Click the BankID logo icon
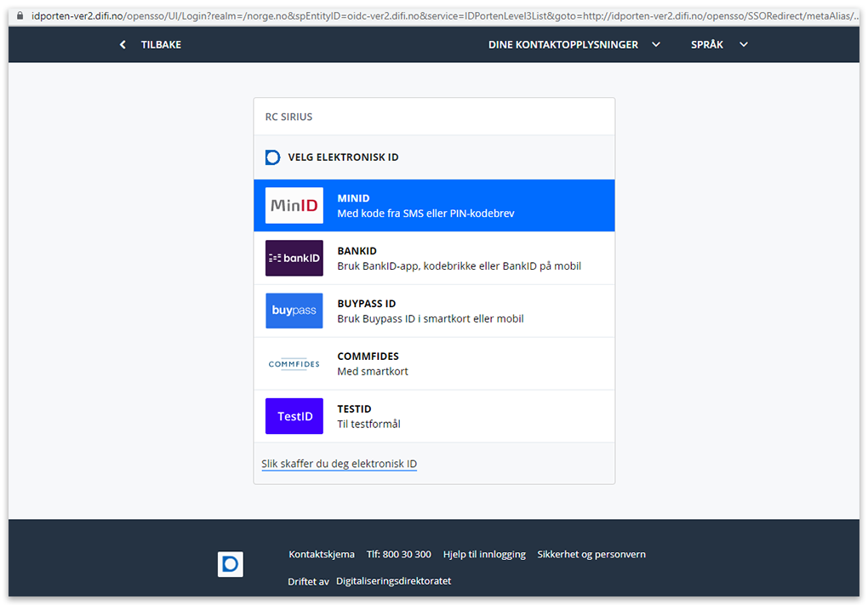868x605 pixels. (294, 258)
